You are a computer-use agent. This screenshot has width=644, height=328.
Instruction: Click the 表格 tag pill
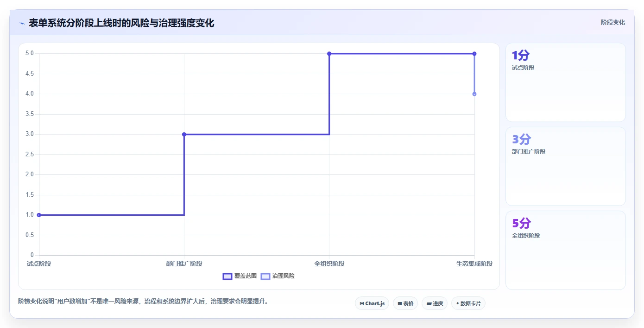(x=405, y=303)
